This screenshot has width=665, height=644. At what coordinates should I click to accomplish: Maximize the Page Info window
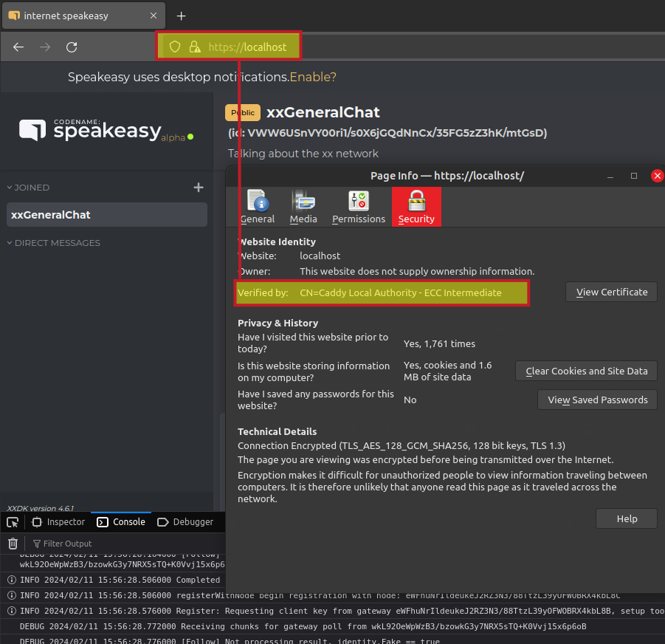(x=633, y=176)
